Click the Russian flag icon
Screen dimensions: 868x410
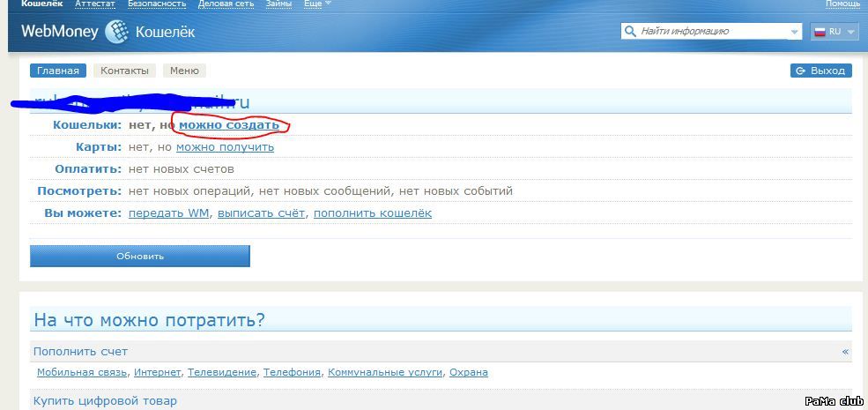point(820,32)
